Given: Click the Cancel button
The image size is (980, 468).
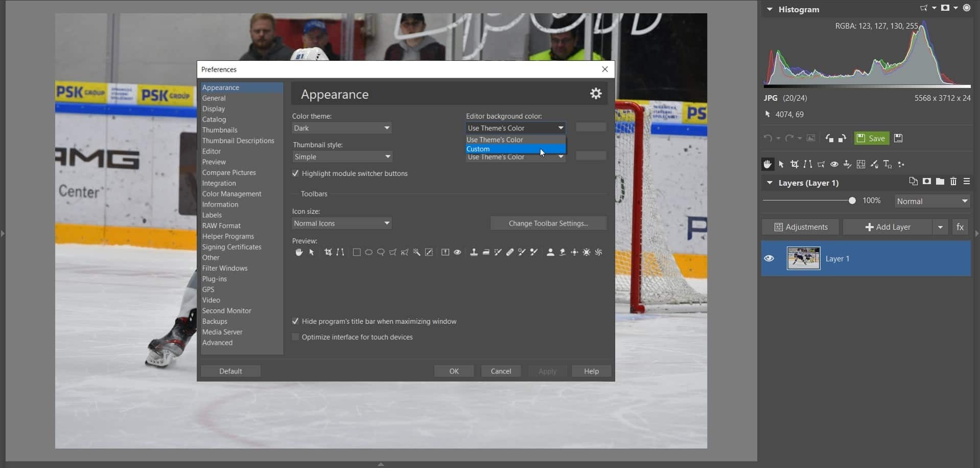Looking at the screenshot, I should pos(501,371).
